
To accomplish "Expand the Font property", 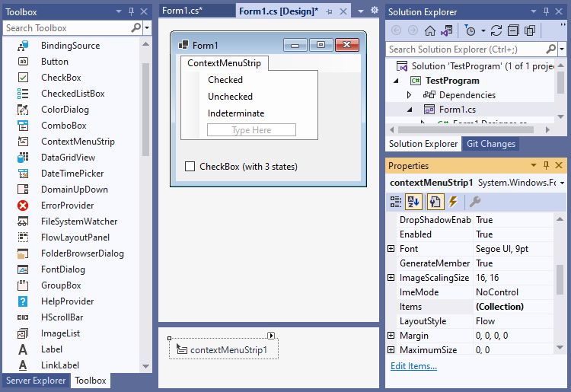I will point(391,249).
